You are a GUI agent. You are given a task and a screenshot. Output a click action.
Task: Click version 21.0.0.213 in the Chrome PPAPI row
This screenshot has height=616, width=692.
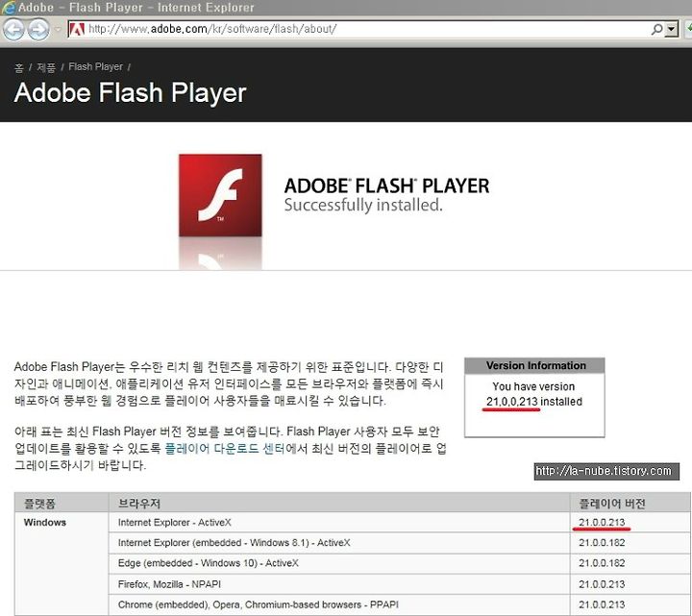[602, 605]
